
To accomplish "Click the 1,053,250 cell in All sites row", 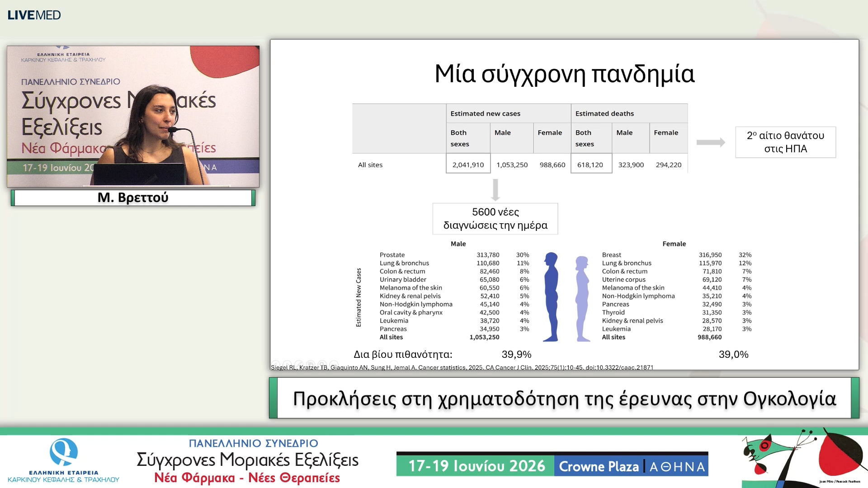I will click(x=512, y=165).
